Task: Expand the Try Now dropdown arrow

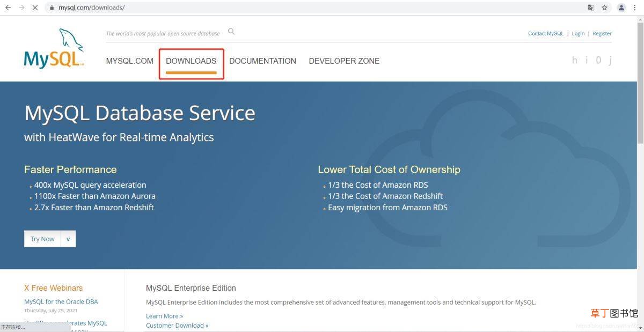Action: click(x=68, y=239)
